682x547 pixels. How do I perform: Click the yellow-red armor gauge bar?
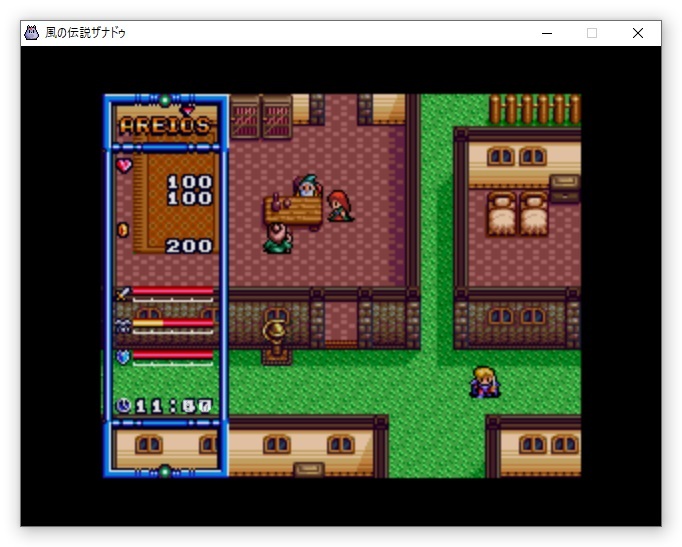[173, 323]
